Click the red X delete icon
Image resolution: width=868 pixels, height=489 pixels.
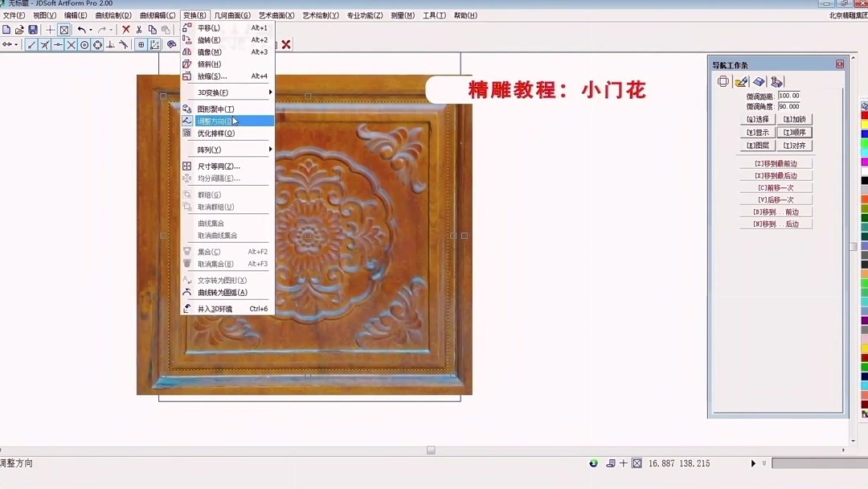tap(125, 29)
